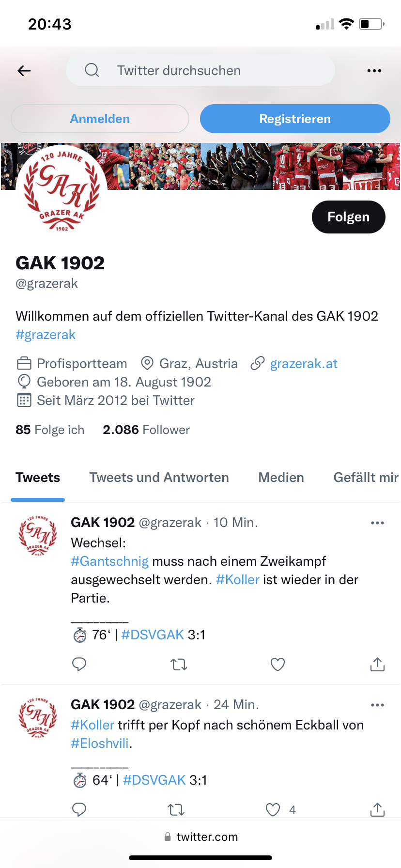Open the Medien tab
The width and height of the screenshot is (401, 868).
pyautogui.click(x=281, y=478)
